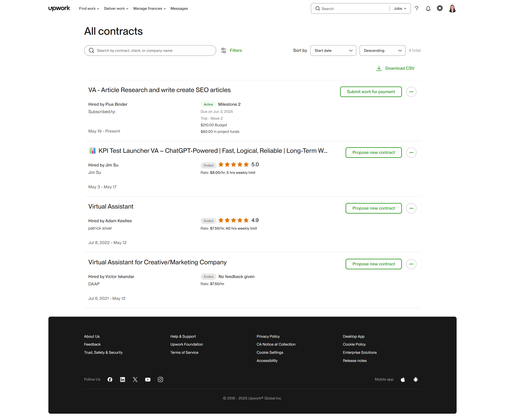Click Submit work for payment

(371, 92)
